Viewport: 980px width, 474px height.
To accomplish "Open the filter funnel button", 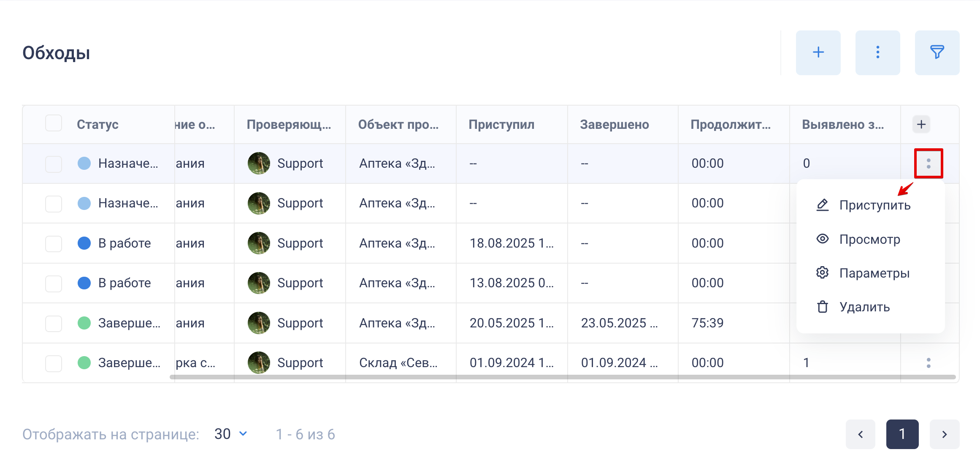I will coord(937,52).
